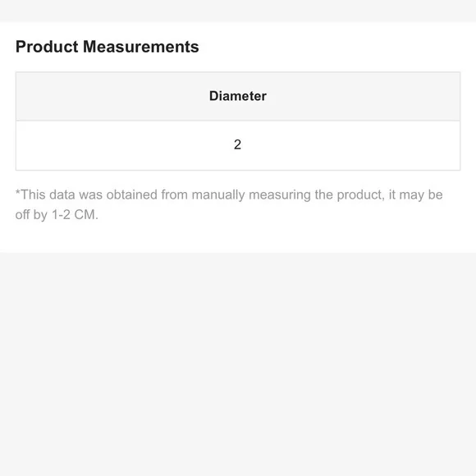Click the Product Measurements heading
The image size is (476, 476).
tap(108, 47)
